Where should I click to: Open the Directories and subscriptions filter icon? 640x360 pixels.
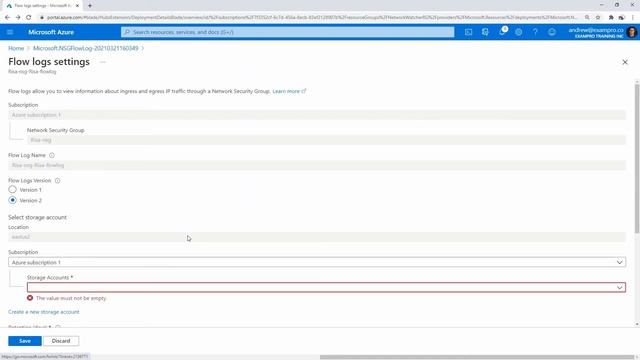click(x=485, y=32)
